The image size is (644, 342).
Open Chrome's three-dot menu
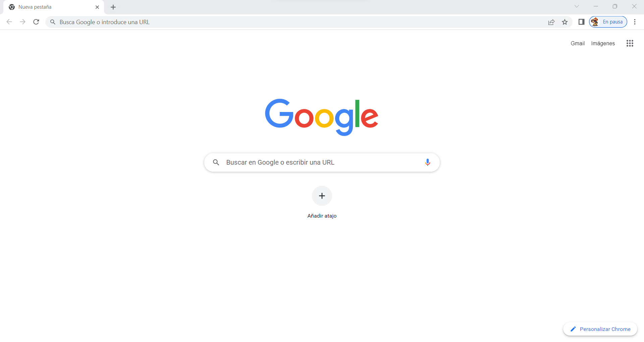635,22
